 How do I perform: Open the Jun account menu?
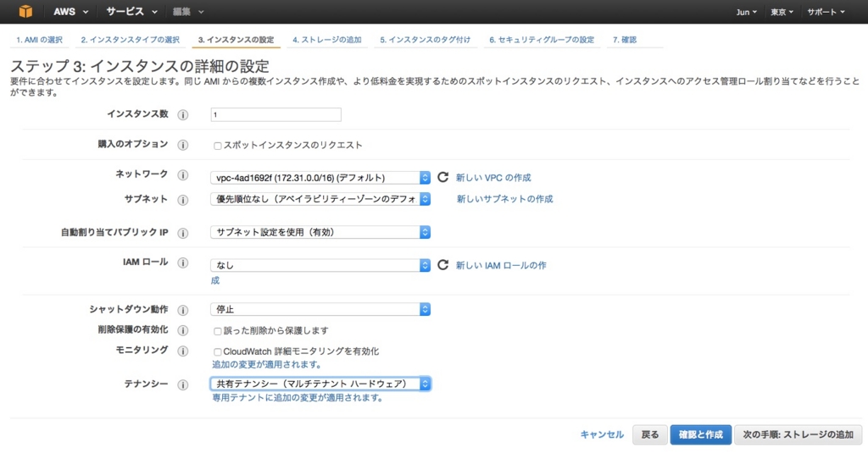tap(746, 12)
